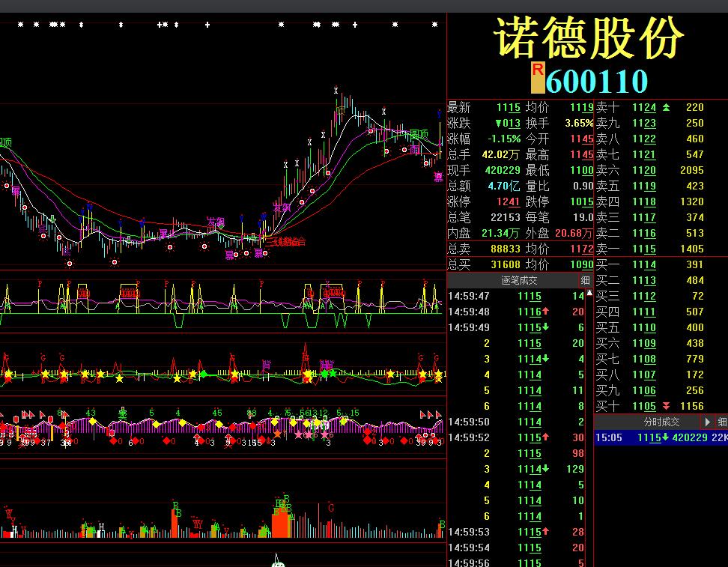Select the highlighted 15:05 row in 分时成交
The height and width of the screenshot is (567, 728).
[661, 437]
